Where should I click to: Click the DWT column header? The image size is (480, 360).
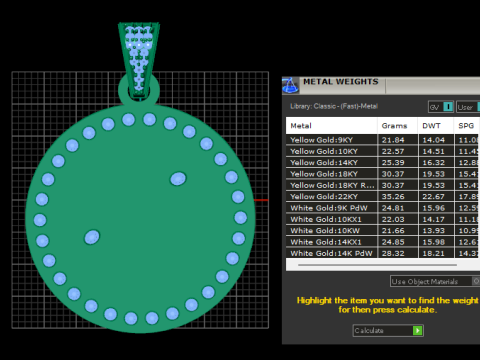click(x=436, y=126)
